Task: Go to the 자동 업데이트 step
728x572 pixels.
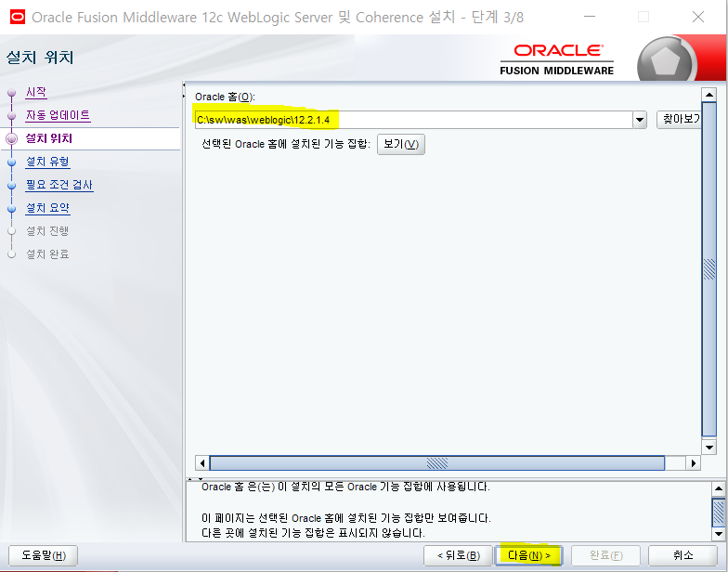Action: 58,115
